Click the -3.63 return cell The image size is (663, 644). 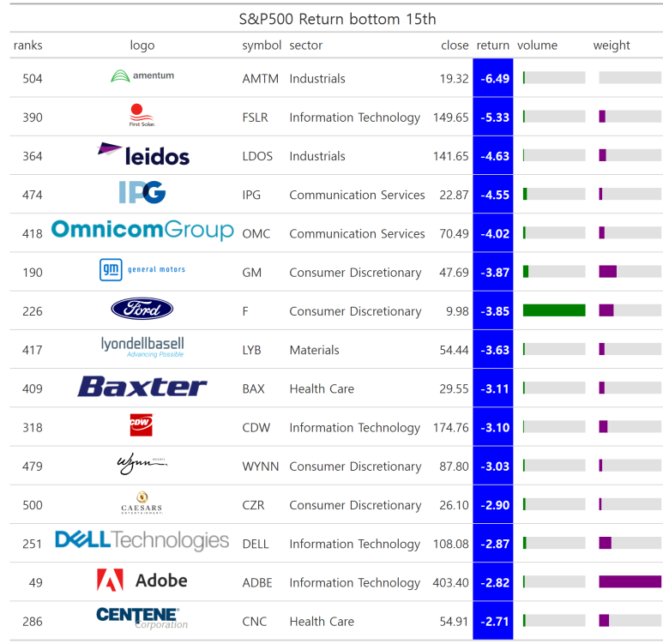point(493,349)
